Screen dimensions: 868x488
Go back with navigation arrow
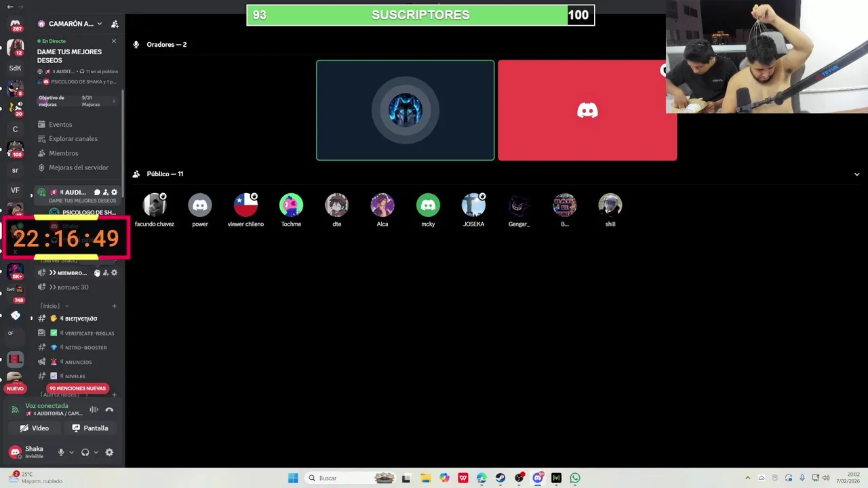9,6
